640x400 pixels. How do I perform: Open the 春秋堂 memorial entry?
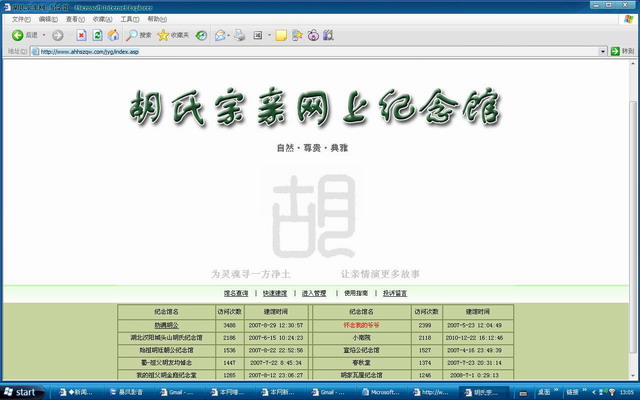coord(361,362)
